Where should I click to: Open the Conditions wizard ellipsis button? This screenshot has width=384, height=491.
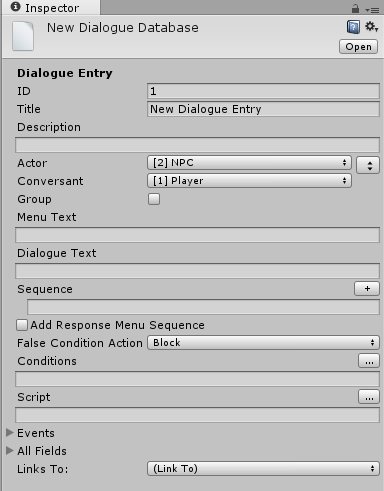click(x=369, y=361)
